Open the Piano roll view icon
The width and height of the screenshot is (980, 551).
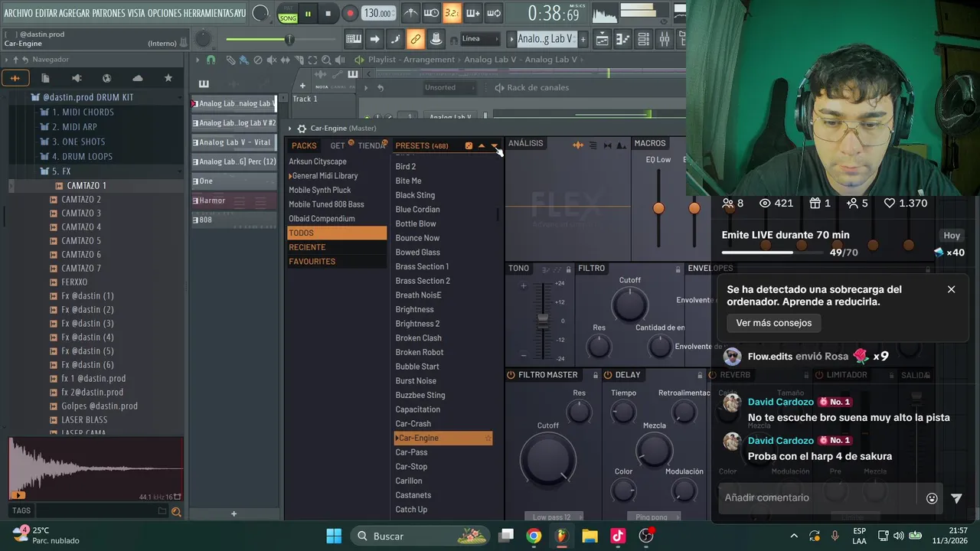click(x=623, y=39)
